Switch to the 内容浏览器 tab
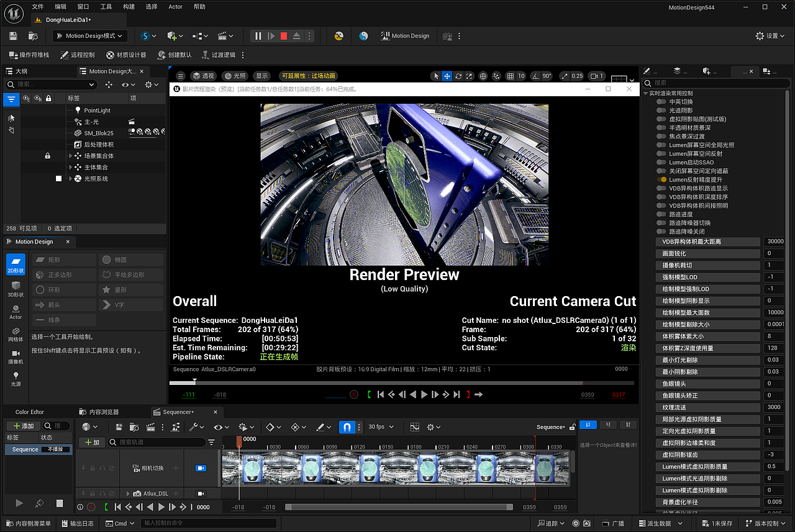The image size is (795, 532). [x=99, y=412]
